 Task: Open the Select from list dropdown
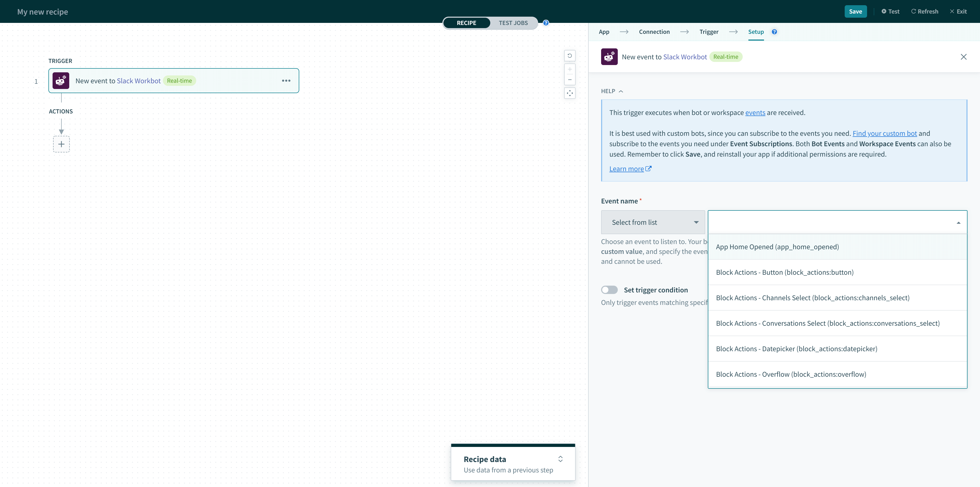point(653,222)
